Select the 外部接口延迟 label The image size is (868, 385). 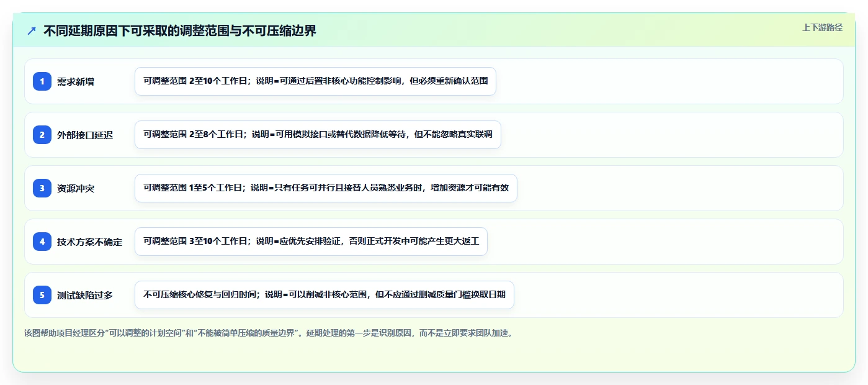coord(85,135)
